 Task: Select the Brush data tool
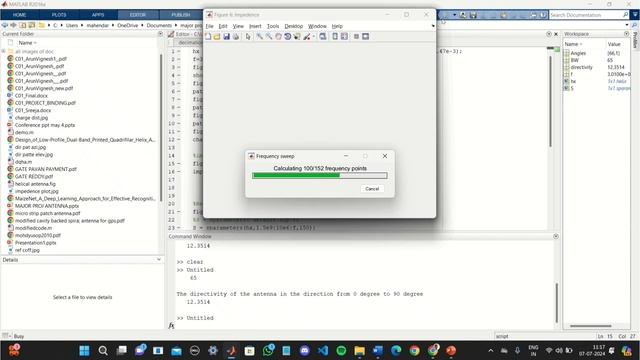coord(307,37)
